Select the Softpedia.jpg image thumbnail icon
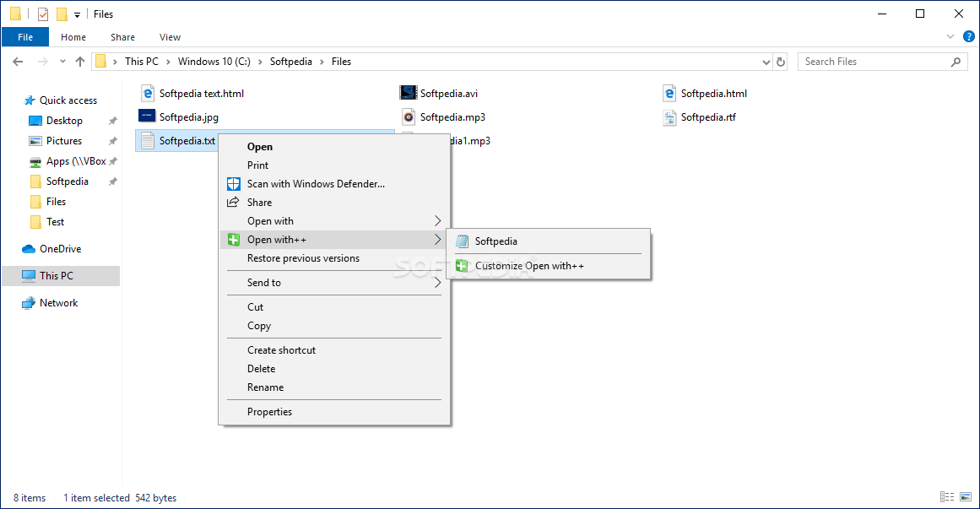This screenshot has width=980, height=509. [x=147, y=116]
